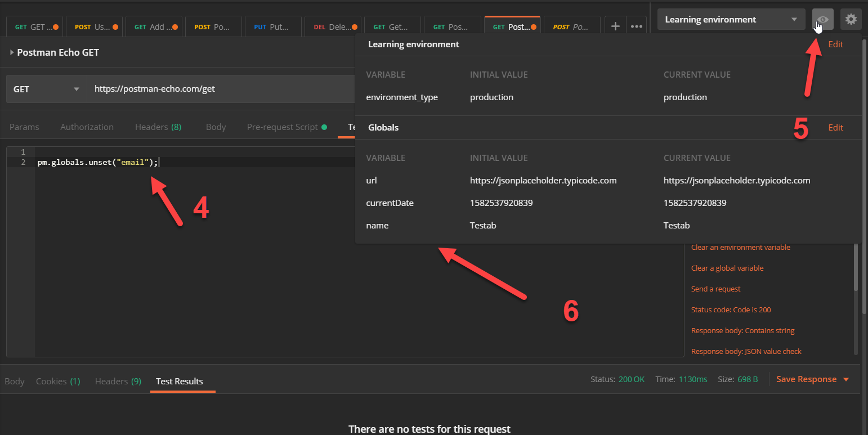Click environment_type current value 'production'

[x=685, y=97]
